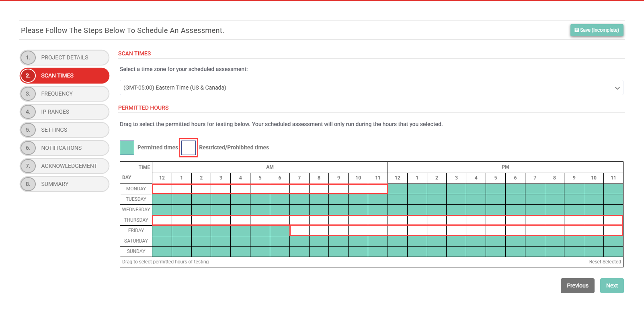Click the Save (Incomplete) disk icon

click(x=576, y=30)
